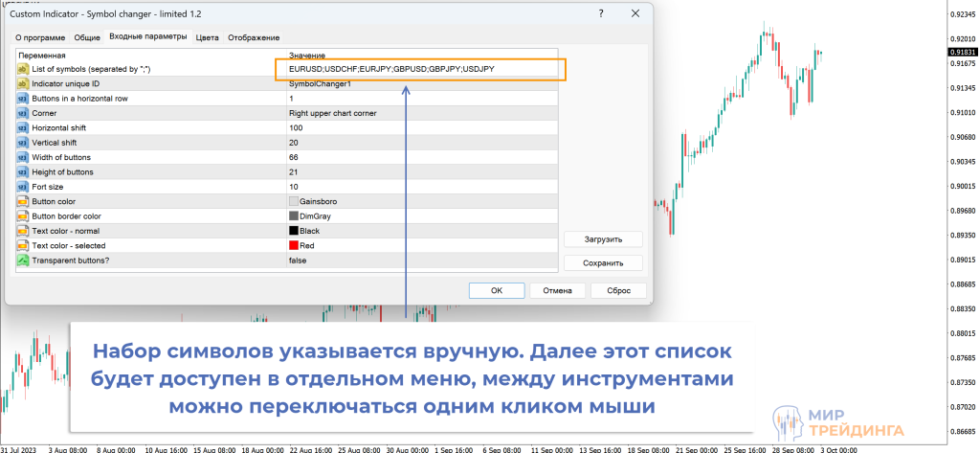Click the icon beside Horizontal shift

click(x=23, y=127)
